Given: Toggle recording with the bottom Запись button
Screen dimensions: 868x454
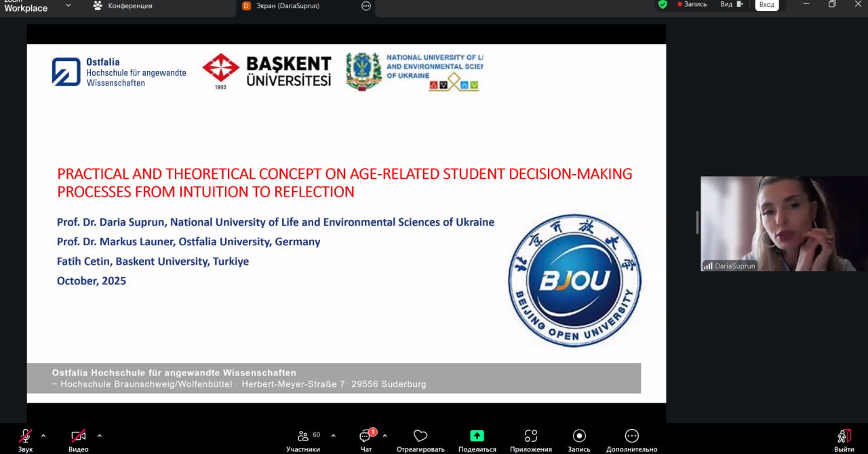Looking at the screenshot, I should (579, 436).
